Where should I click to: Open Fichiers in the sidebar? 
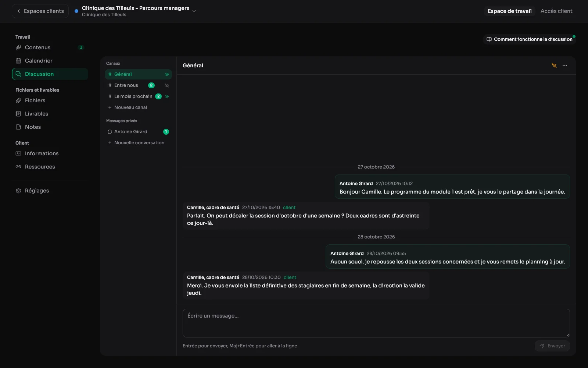50,100
